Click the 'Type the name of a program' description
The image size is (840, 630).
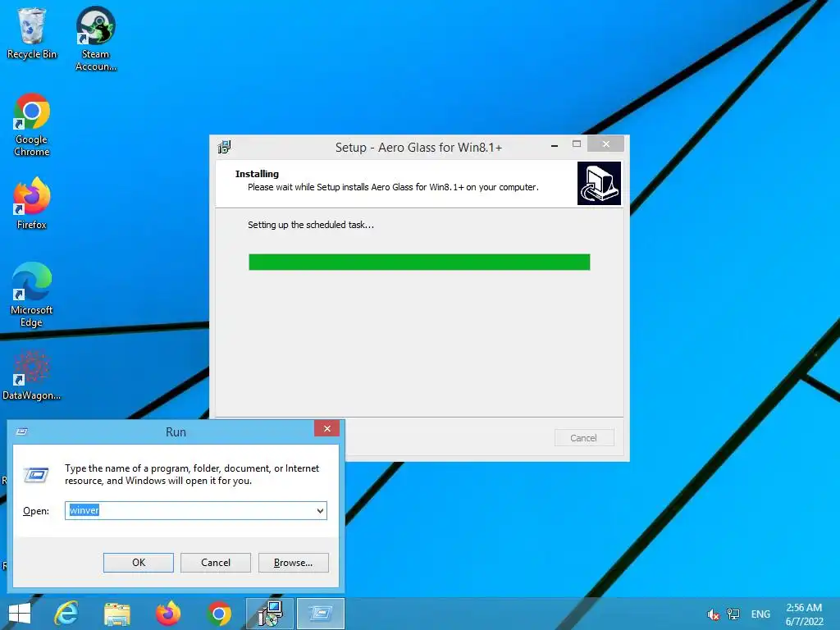coord(192,475)
